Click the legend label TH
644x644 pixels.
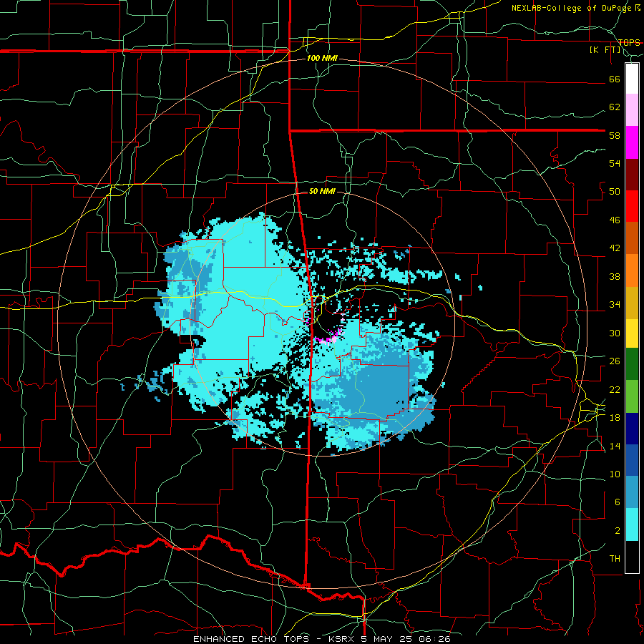point(615,559)
